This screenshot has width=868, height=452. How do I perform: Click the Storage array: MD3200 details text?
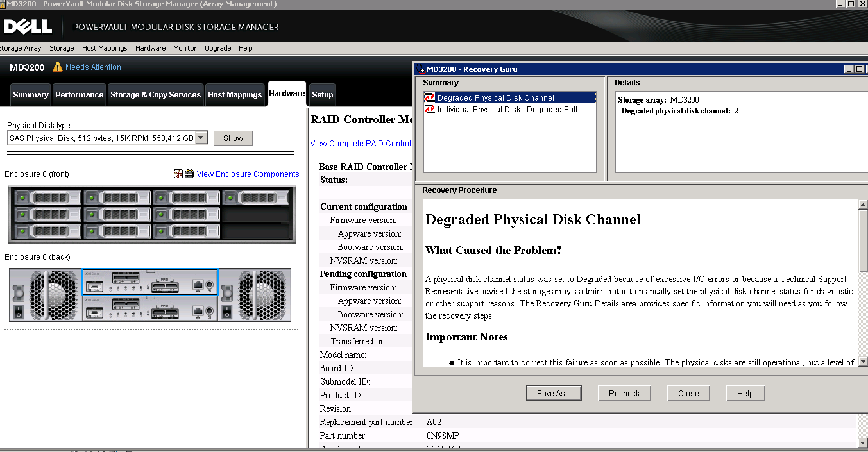coord(658,100)
